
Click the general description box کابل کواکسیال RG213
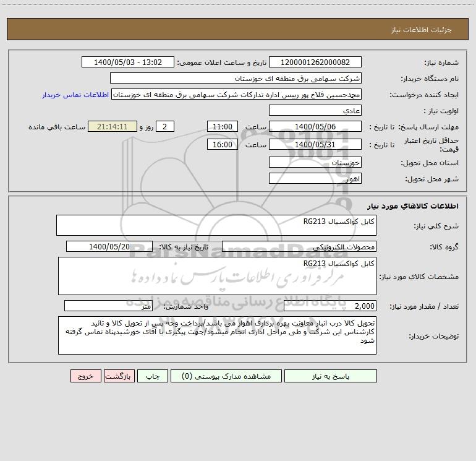[216, 225]
